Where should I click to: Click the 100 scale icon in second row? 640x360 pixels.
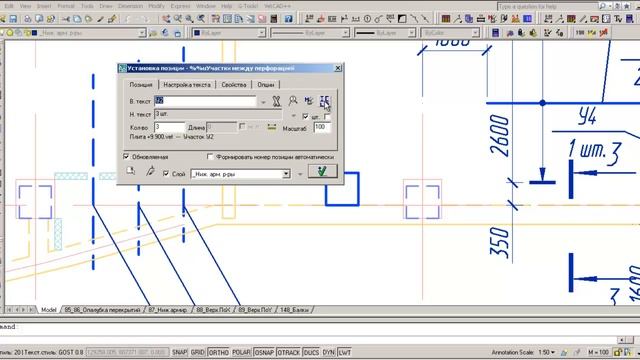(580, 33)
